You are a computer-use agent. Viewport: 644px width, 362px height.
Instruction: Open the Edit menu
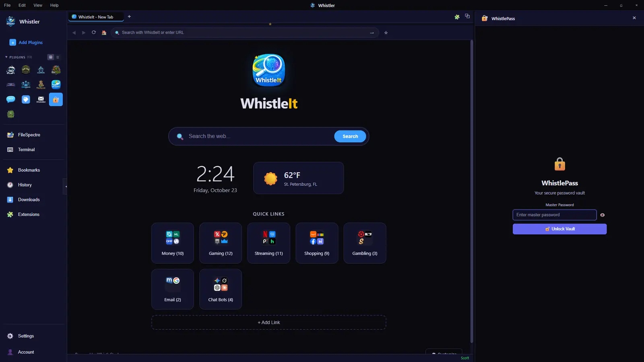(x=22, y=5)
